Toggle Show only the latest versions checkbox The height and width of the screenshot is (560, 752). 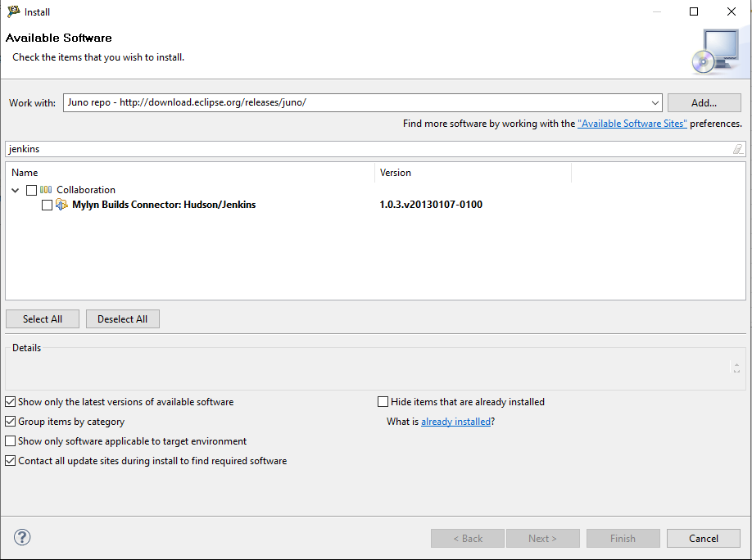10,402
